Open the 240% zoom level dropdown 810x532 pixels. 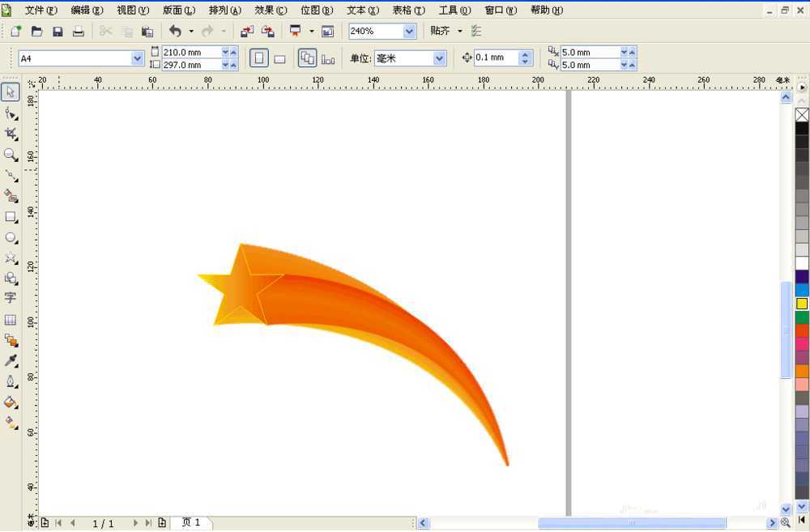[x=409, y=32]
